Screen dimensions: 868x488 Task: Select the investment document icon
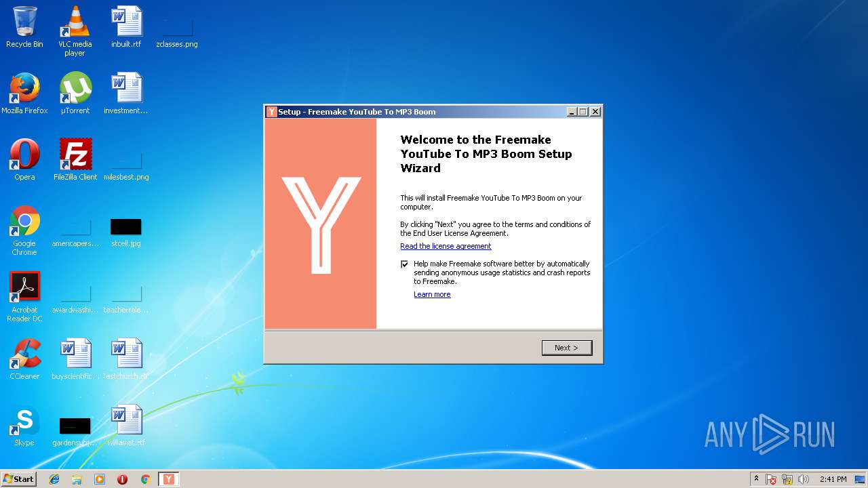[x=126, y=94]
